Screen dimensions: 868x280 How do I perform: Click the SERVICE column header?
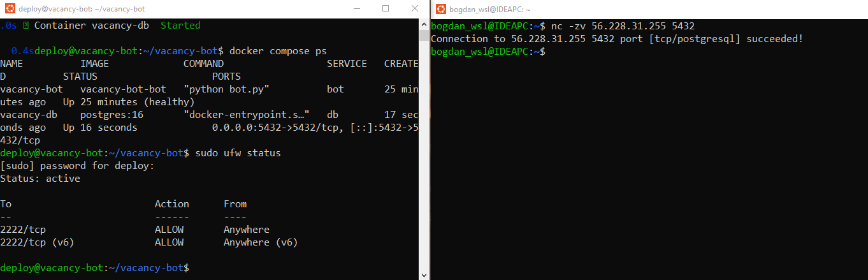(347, 64)
